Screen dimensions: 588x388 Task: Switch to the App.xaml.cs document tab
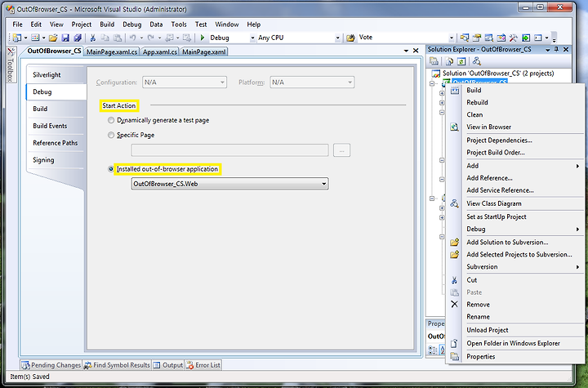(160, 51)
